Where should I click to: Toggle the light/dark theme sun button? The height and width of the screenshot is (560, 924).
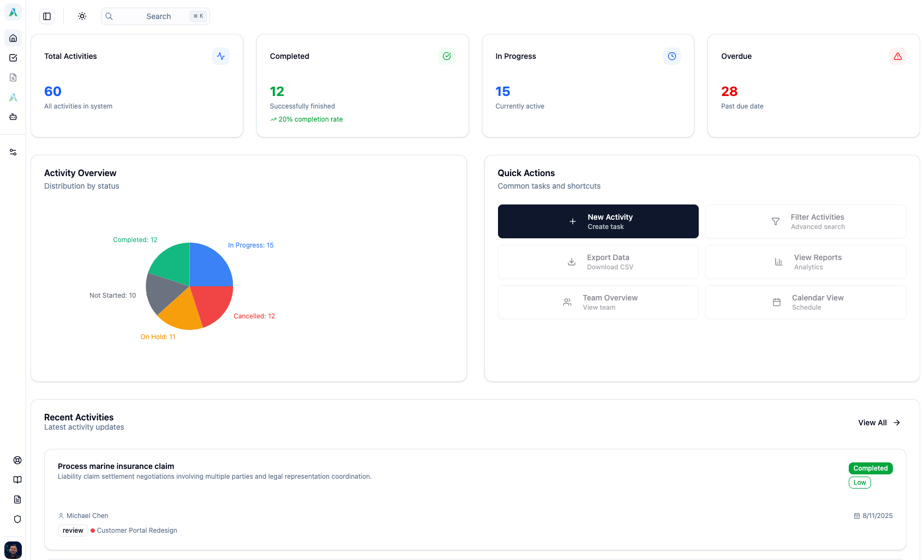(82, 16)
